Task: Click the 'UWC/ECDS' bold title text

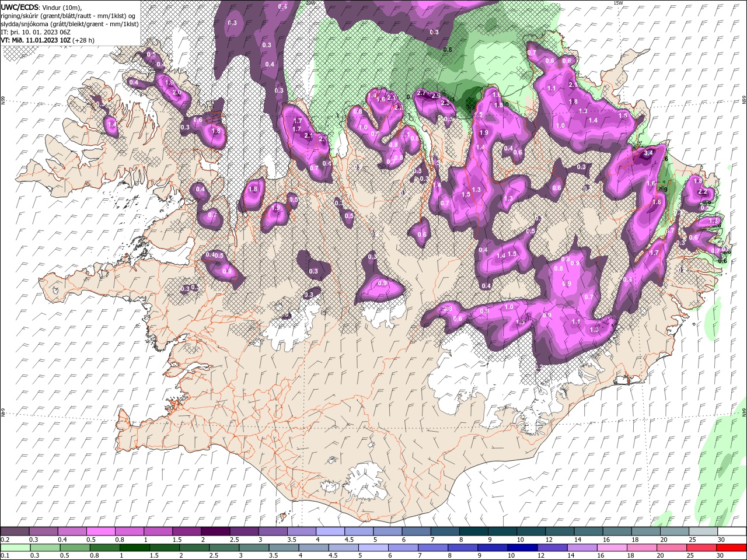Action: point(21,7)
